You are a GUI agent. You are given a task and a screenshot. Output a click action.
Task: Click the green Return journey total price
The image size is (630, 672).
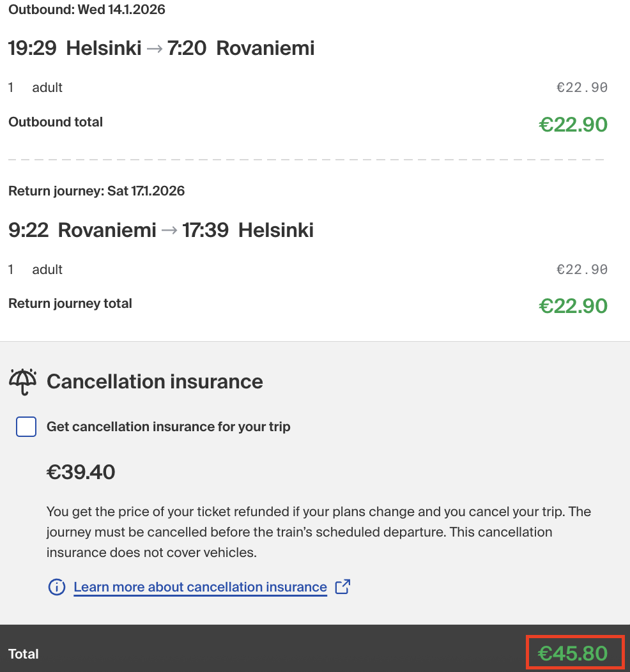tap(572, 306)
